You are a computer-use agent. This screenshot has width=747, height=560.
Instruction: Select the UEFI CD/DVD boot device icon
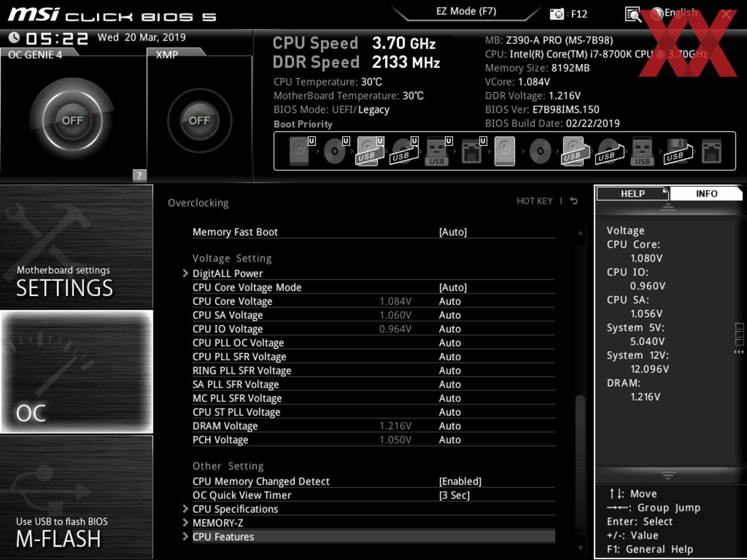336,151
